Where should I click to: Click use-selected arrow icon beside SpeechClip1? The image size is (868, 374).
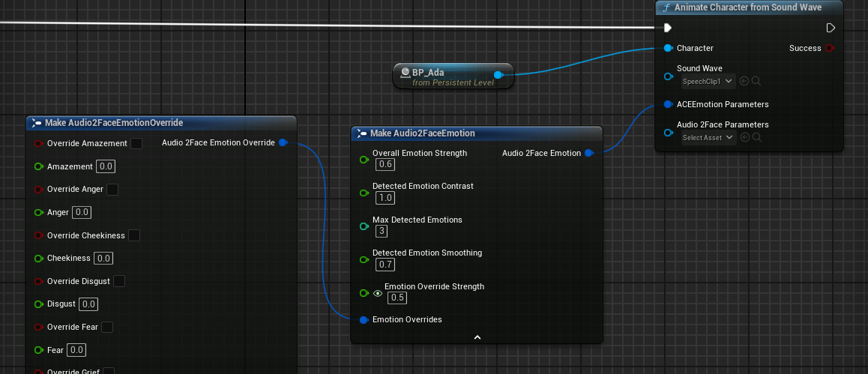click(x=744, y=81)
